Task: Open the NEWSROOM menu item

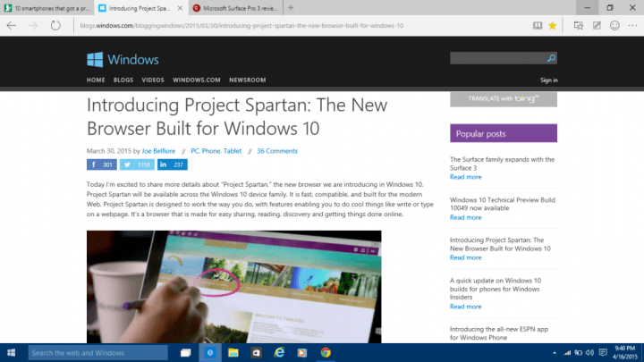Action: 247,80
